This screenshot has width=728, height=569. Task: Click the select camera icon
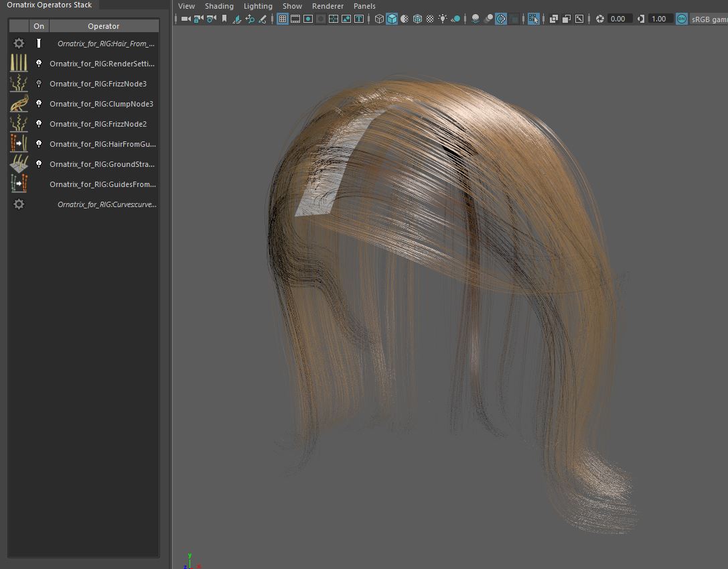186,19
